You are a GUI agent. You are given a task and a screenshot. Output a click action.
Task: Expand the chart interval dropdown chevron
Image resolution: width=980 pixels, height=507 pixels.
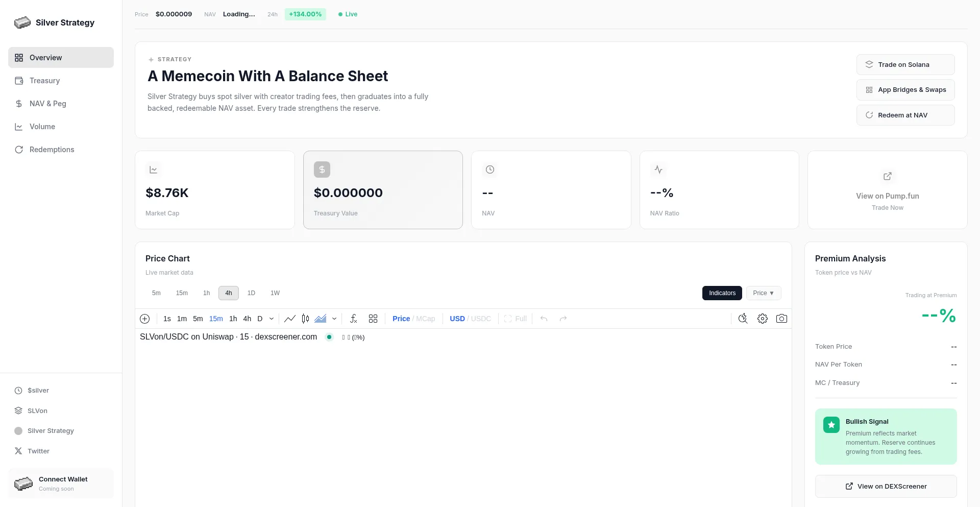click(x=272, y=319)
